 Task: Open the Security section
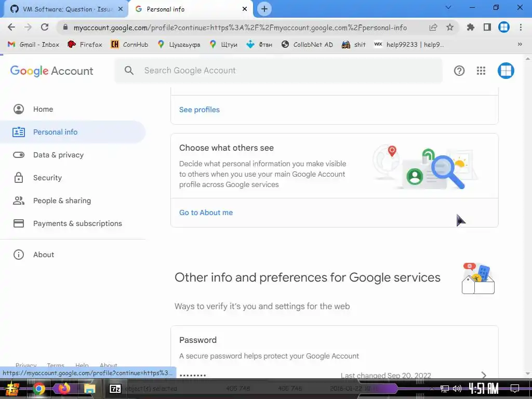point(73,178)
